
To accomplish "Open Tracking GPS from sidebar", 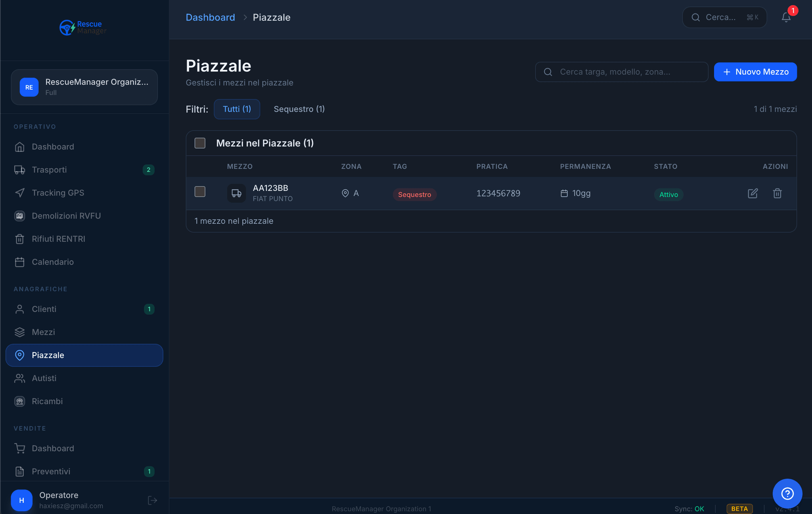I will pos(58,193).
